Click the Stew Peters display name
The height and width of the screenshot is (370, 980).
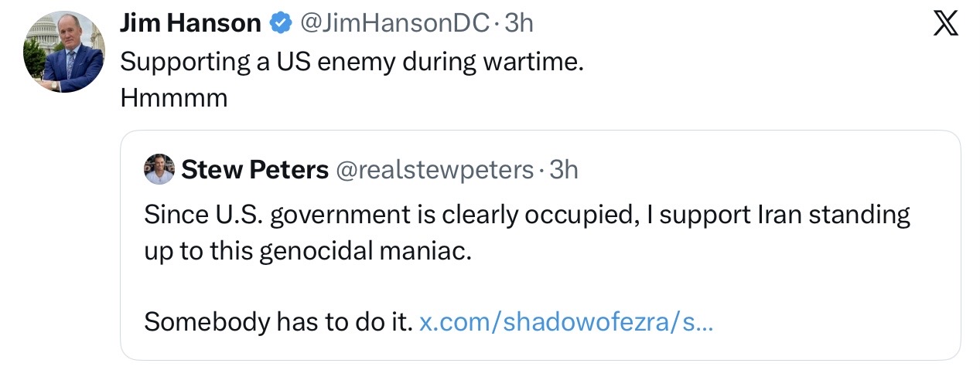point(254,169)
